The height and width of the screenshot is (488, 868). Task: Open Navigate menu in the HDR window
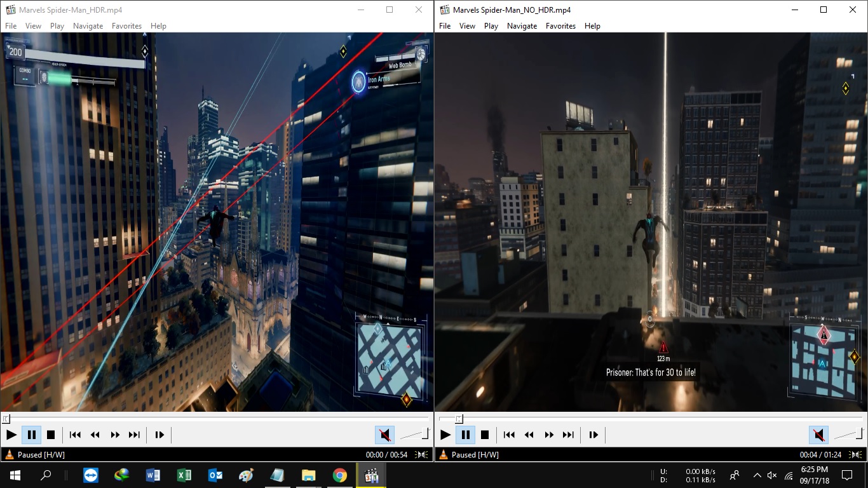click(x=88, y=26)
